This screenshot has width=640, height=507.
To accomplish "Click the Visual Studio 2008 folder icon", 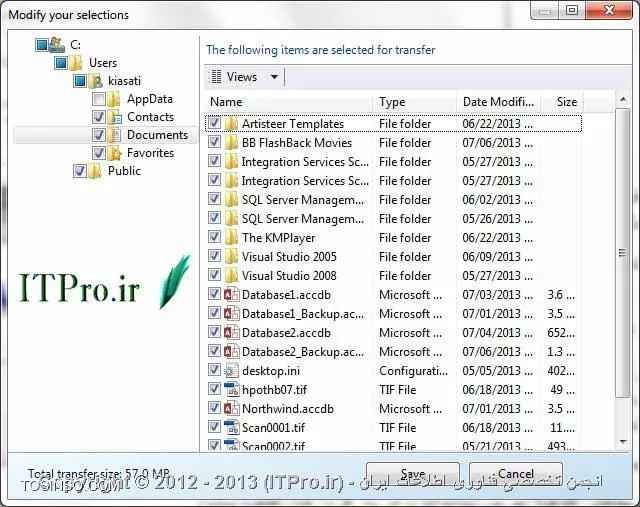I will pyautogui.click(x=231, y=276).
